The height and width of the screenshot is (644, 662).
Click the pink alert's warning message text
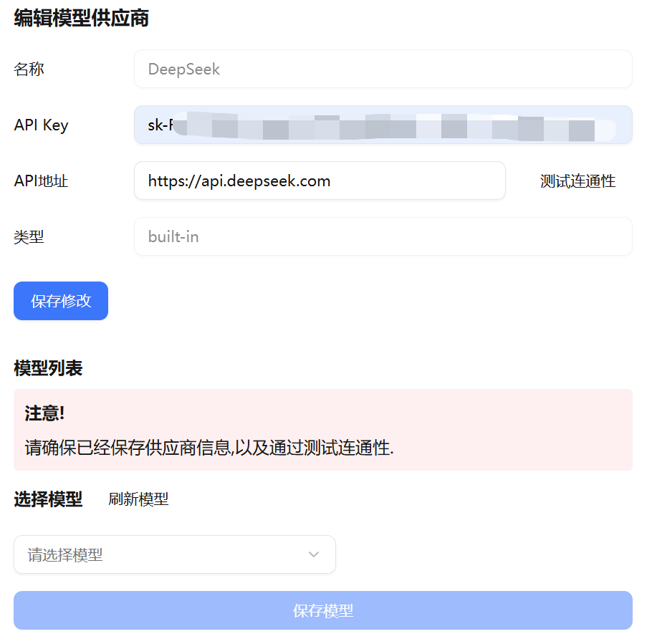pos(209,448)
